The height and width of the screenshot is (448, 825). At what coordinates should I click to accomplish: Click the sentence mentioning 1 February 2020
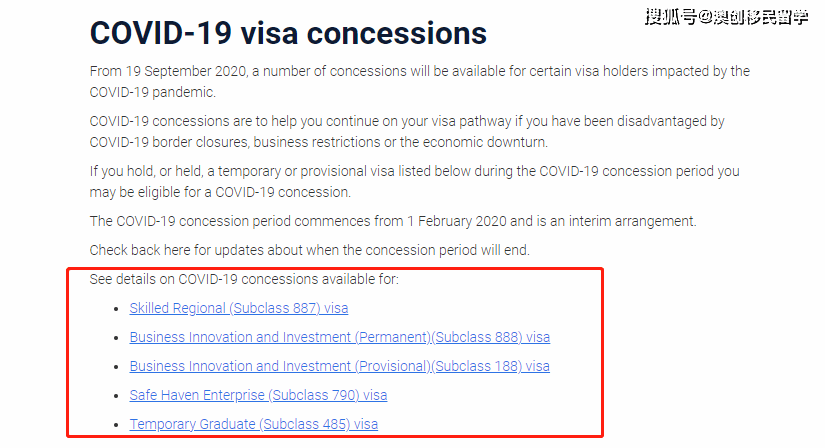(x=393, y=221)
